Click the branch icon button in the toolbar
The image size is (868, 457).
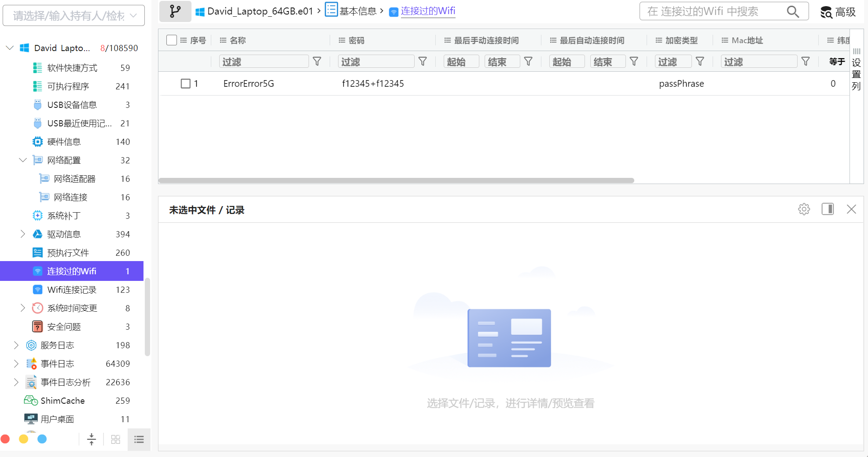pyautogui.click(x=175, y=11)
